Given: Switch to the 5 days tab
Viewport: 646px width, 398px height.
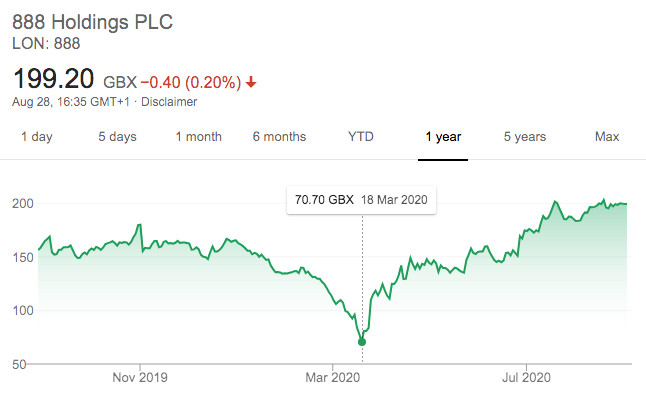Looking at the screenshot, I should point(117,137).
